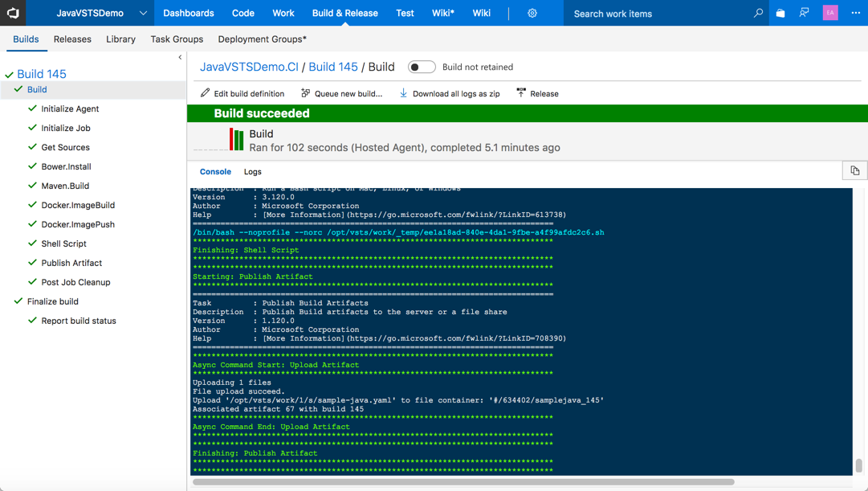Send feedback via the person-with-speech-bubble icon
The width and height of the screenshot is (868, 491).
point(804,13)
